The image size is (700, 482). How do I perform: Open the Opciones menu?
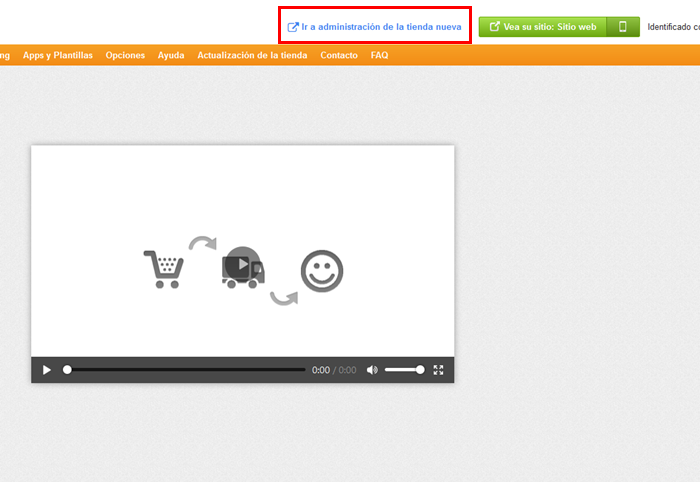point(125,55)
